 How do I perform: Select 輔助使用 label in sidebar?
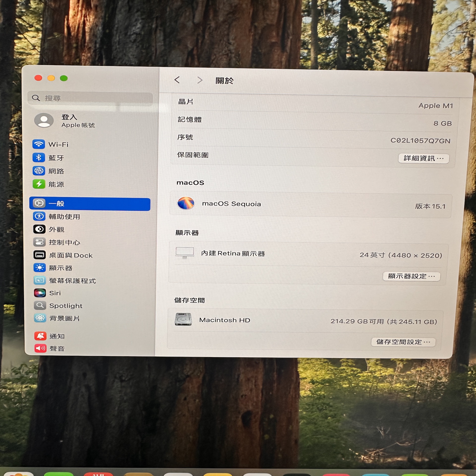pyautogui.click(x=64, y=217)
